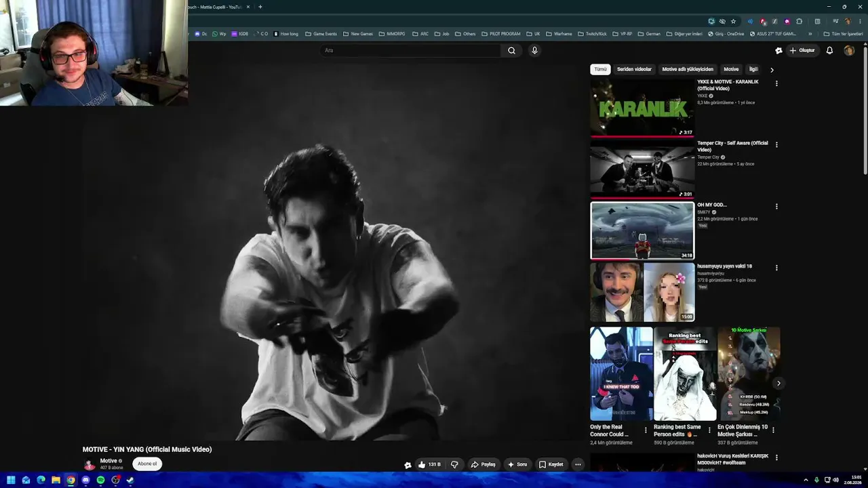Open Windows Start menu

[11, 480]
